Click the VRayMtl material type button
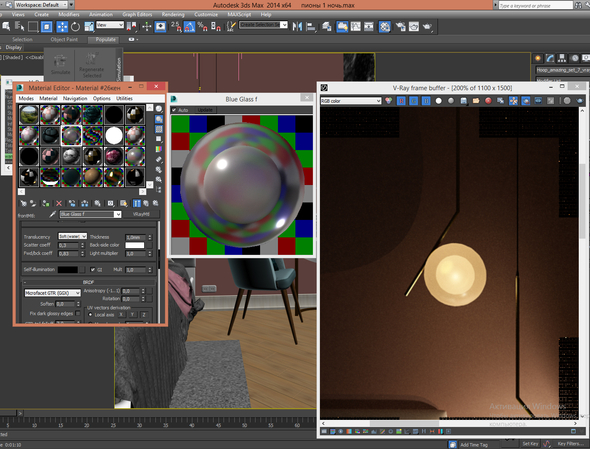The width and height of the screenshot is (590, 449). click(x=141, y=214)
